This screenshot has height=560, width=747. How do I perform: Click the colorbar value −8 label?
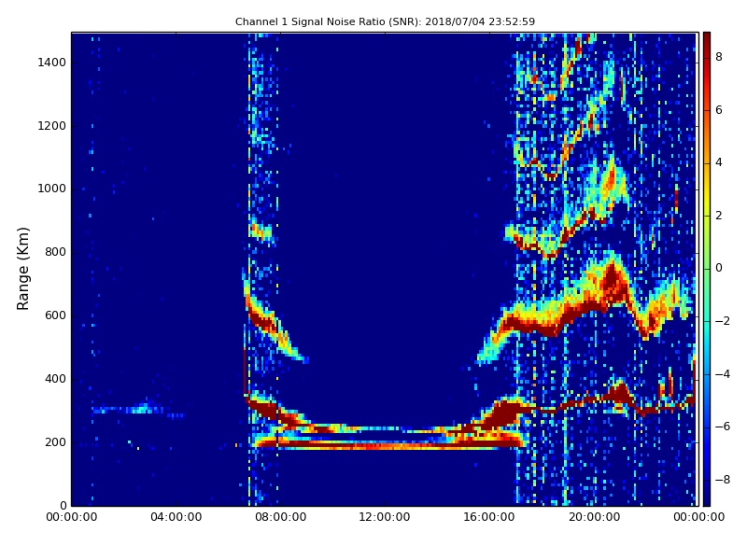click(x=722, y=480)
